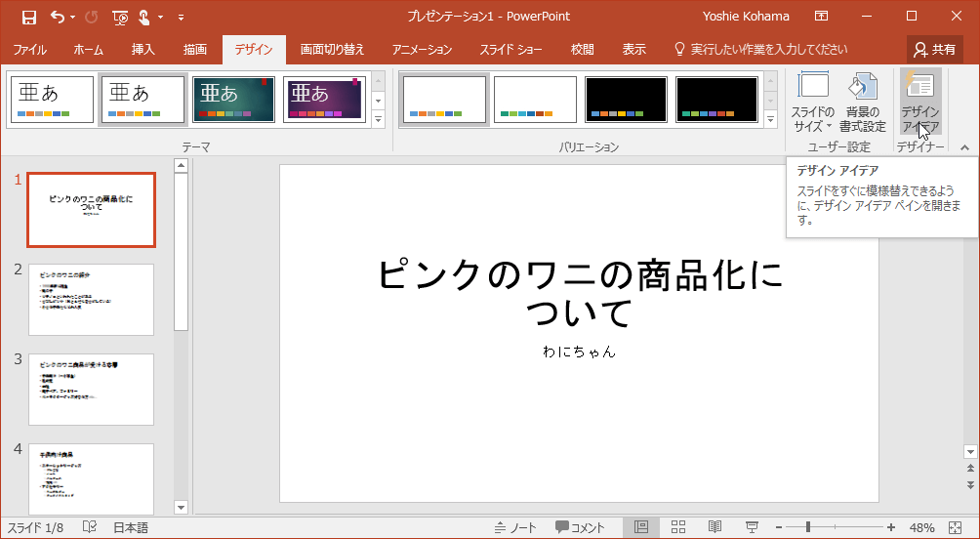The image size is (980, 539).
Task: Open Slide Size (スライドのサイズ) dropdown
Action: point(813,102)
